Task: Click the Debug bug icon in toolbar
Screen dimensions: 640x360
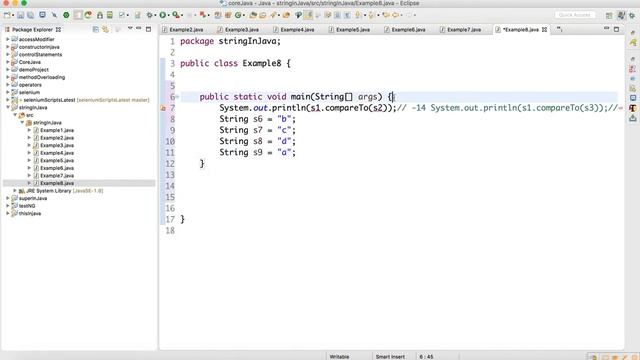Action: [x=150, y=15]
